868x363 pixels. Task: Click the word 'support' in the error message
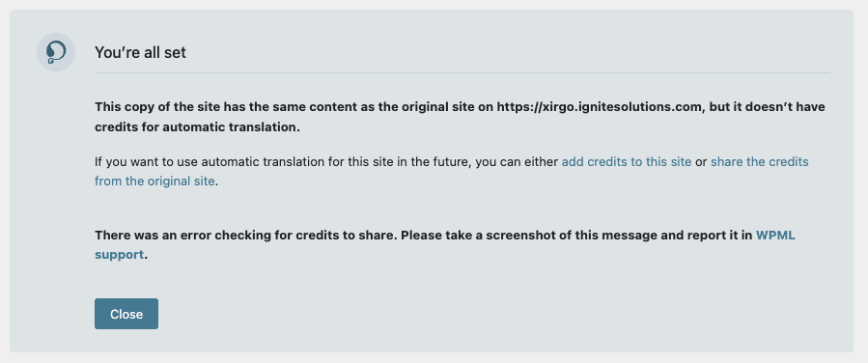point(119,255)
